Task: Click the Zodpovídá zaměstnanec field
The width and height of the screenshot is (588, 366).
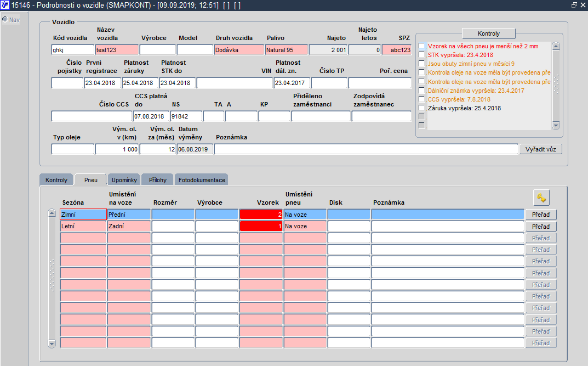Action: 381,116
